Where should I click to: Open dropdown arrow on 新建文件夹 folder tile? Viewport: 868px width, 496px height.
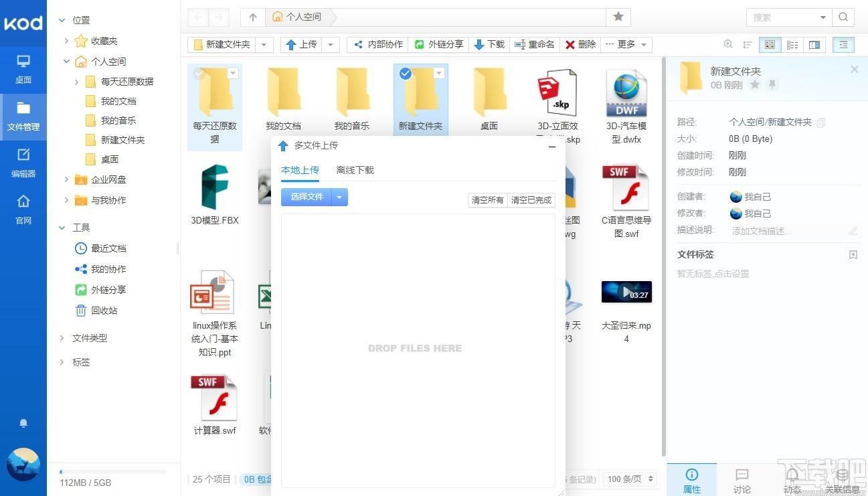click(439, 73)
